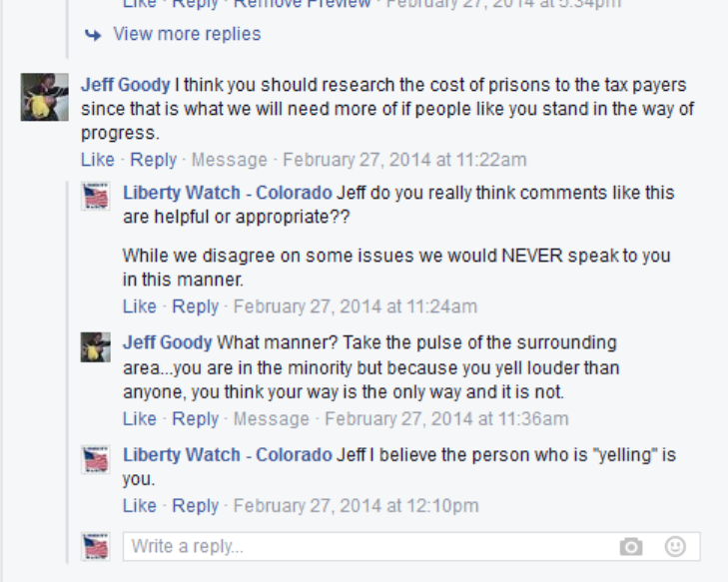Like the 12:10pm Liberty Watch reply
The height and width of the screenshot is (582, 728).
139,505
